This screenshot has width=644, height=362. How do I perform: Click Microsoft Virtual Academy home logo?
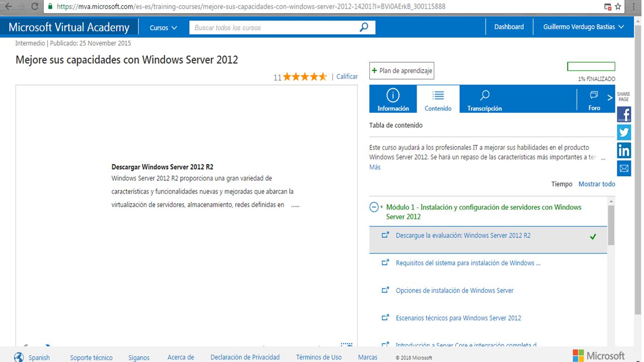tap(69, 27)
